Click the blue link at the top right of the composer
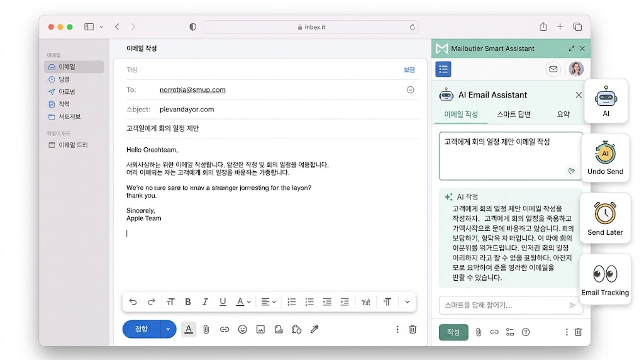 (x=409, y=70)
